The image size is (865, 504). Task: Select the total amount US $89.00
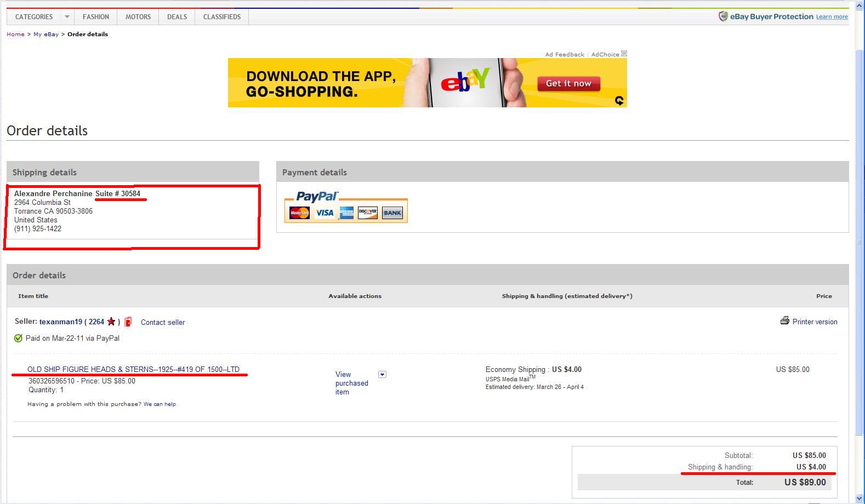[805, 482]
